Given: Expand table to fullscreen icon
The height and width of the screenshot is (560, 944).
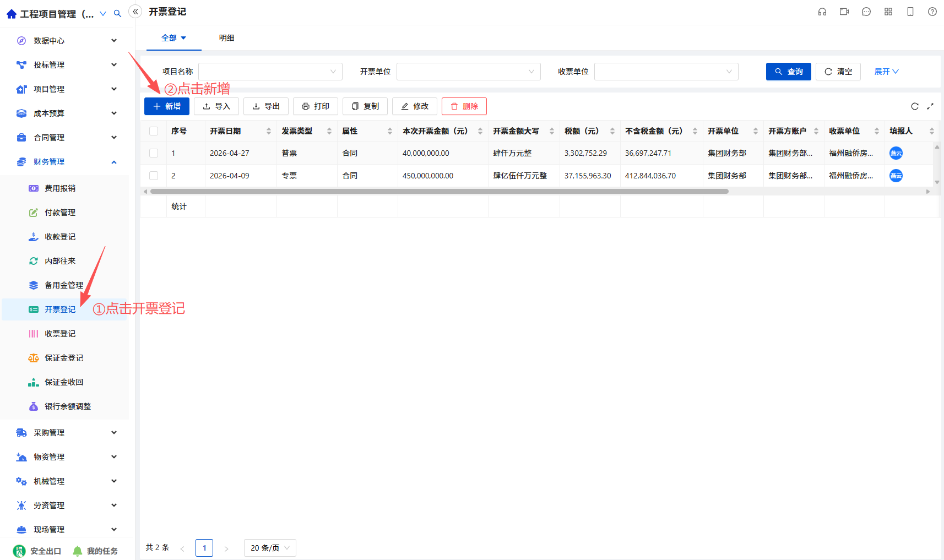Looking at the screenshot, I should click(x=930, y=106).
